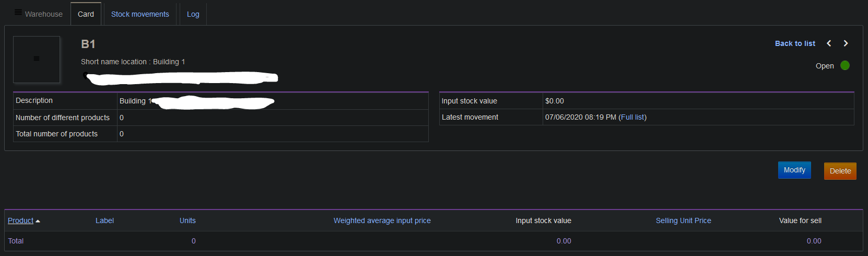Click the Total row label

coord(16,241)
